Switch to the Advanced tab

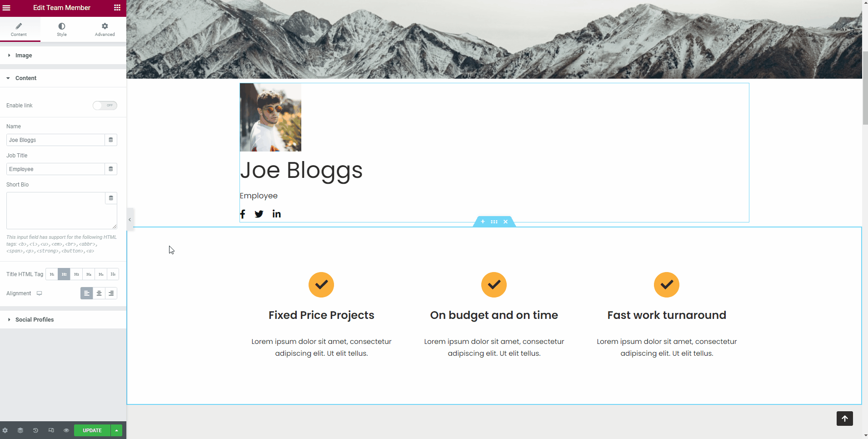(x=105, y=30)
